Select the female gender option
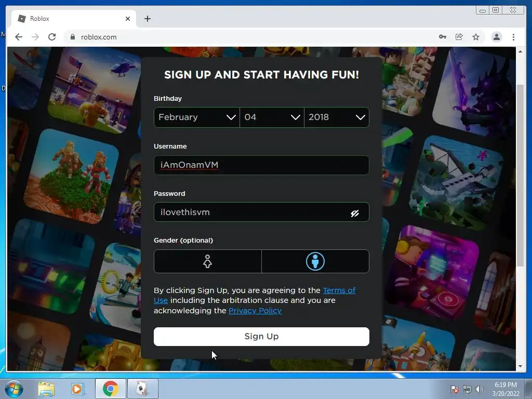The image size is (532, 399). 208,261
